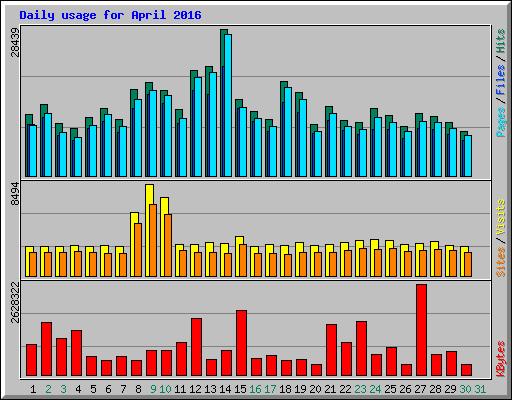Click day 30 on the x-axis

pos(465,389)
